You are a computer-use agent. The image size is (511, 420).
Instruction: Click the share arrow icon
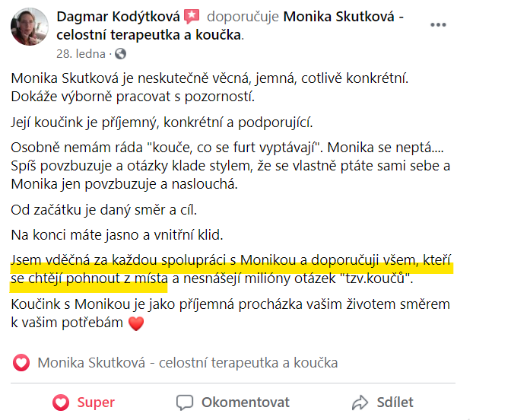pos(360,402)
